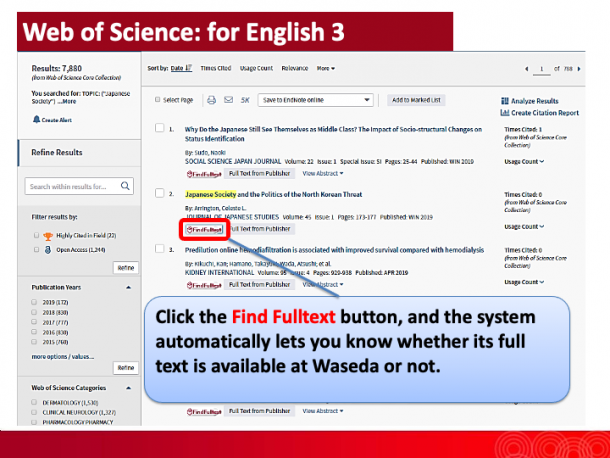
Task: Click Analyze Results link
Action: (535, 101)
